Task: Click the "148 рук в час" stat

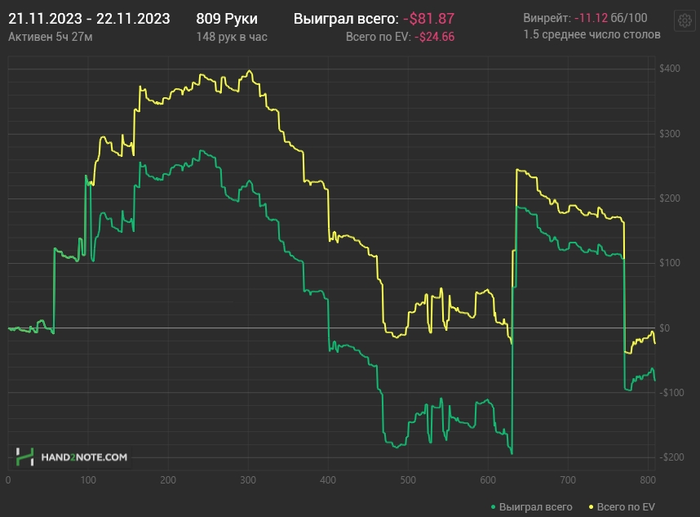Action: pos(234,37)
